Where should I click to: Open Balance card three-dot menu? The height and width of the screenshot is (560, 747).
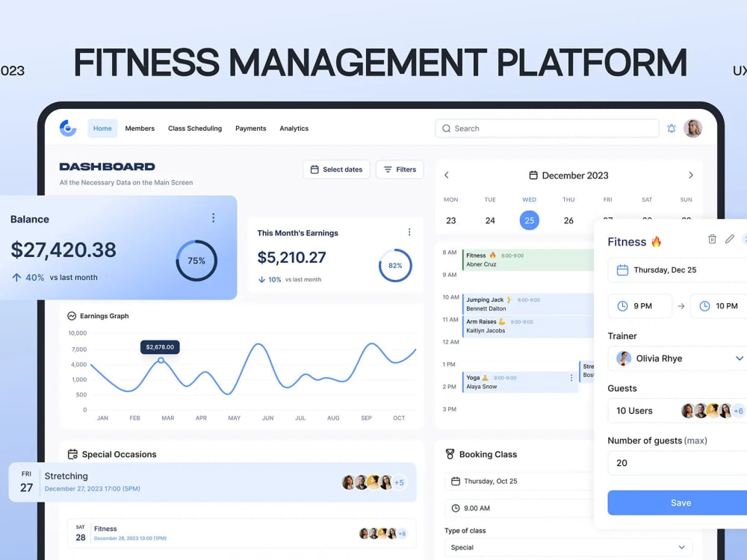214,217
